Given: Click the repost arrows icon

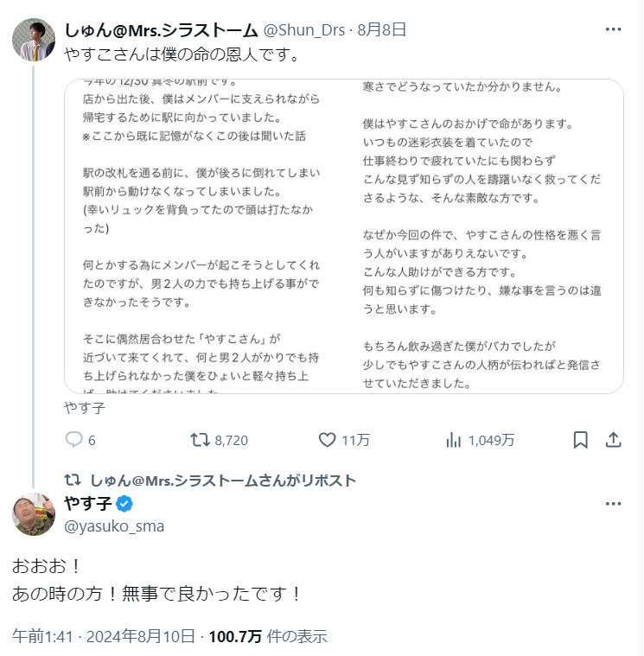Looking at the screenshot, I should (201, 440).
